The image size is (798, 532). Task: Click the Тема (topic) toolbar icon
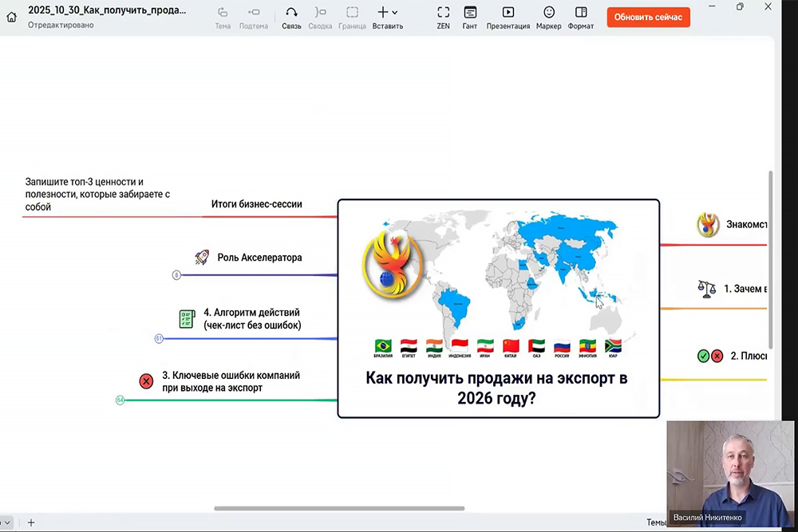pos(223,17)
